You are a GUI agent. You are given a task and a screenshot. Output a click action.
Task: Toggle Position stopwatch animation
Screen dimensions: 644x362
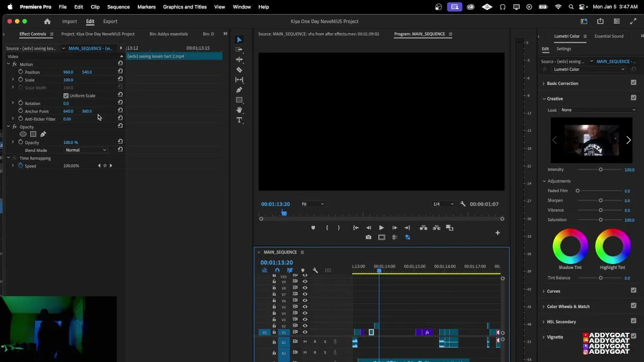[21, 72]
